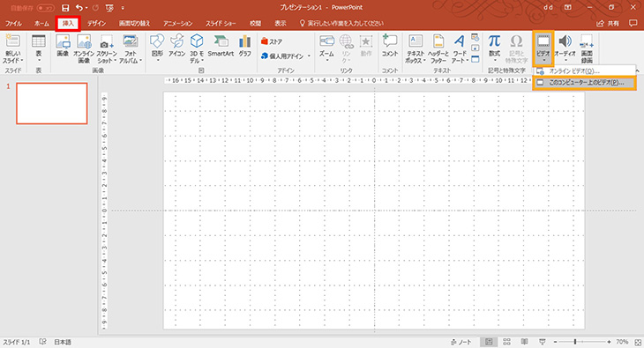Open the comments pane speech-bubble icon
This screenshot has height=348, width=644.
point(633,24)
